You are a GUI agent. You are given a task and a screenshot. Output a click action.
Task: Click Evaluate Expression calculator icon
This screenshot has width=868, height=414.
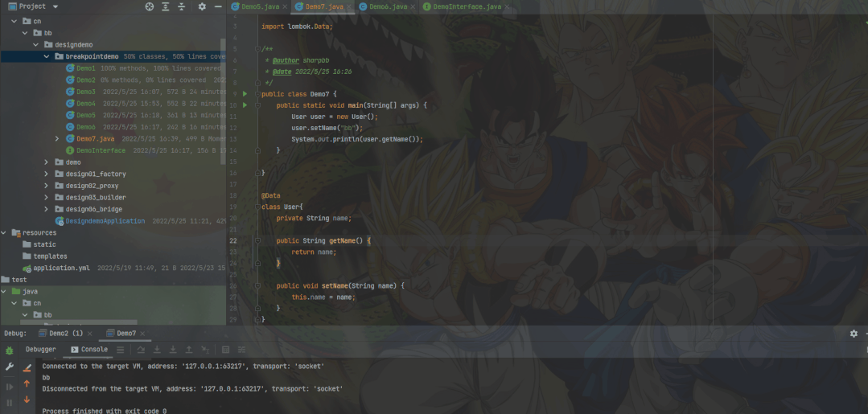(225, 350)
